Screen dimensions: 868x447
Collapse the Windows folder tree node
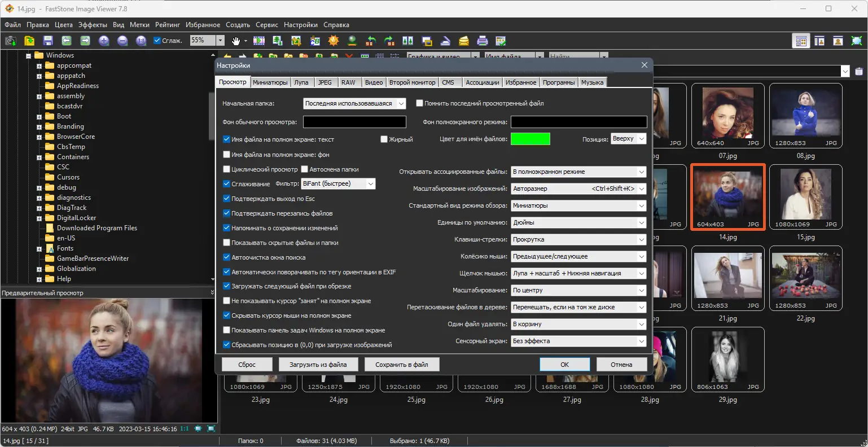point(28,55)
